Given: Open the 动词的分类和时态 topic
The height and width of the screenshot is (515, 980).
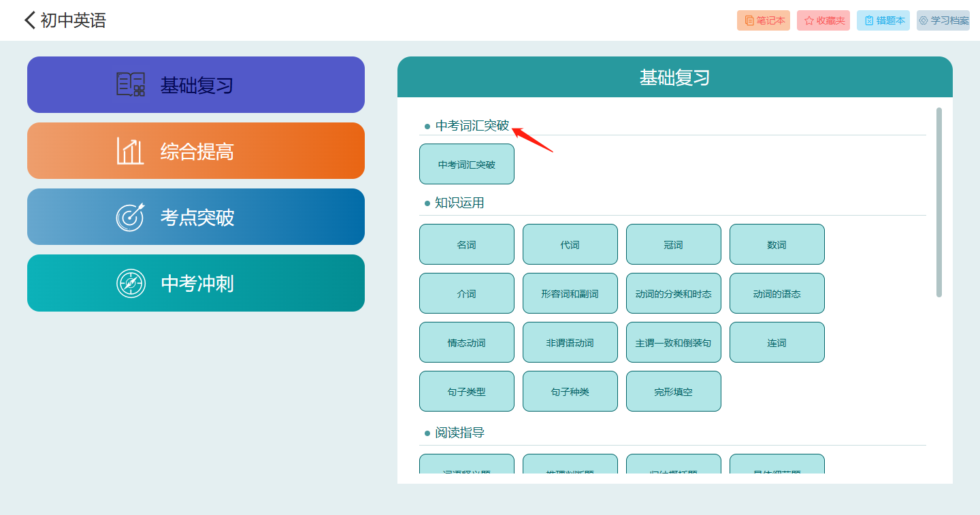Looking at the screenshot, I should pyautogui.click(x=674, y=293).
